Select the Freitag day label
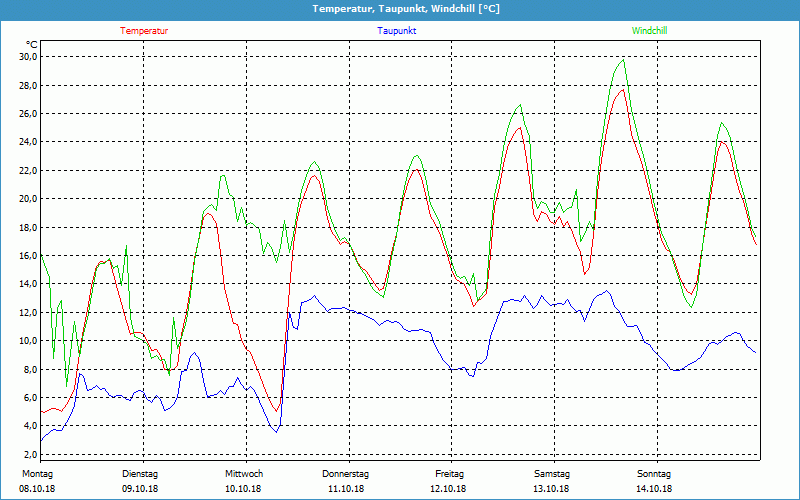This screenshot has height=500, width=800. pos(450,474)
